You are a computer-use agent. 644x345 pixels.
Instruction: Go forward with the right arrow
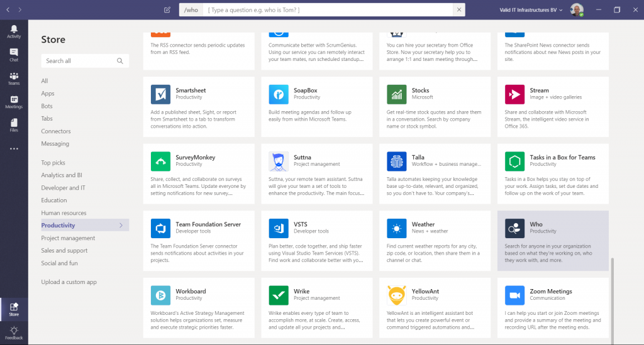point(19,9)
